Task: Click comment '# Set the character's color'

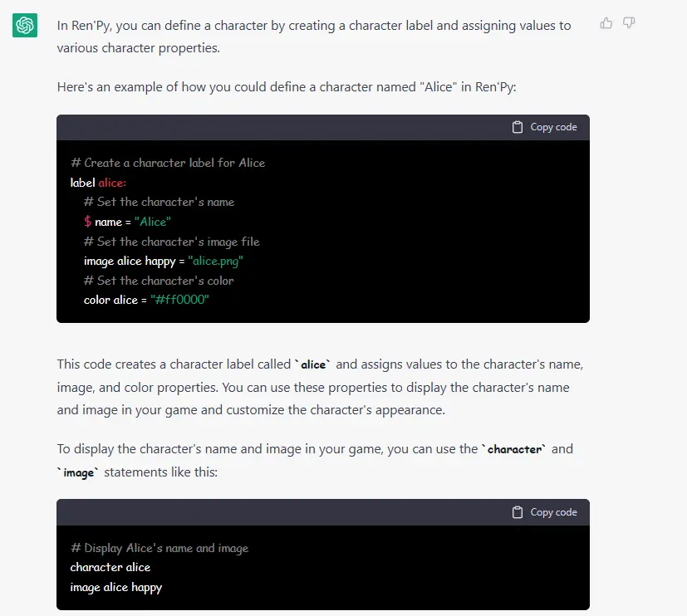Action: (159, 281)
